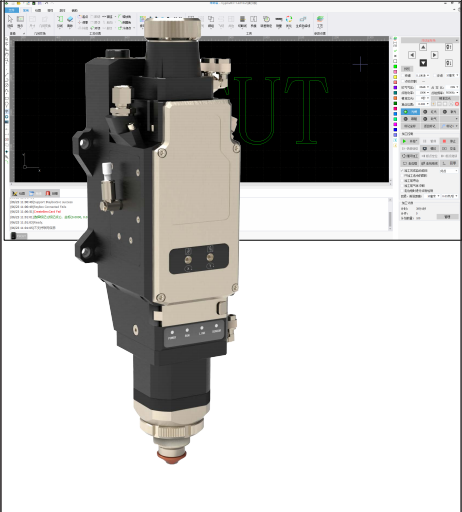Click the overlapping squares icon in ribbon
Screen dimensions: 462x512
[211, 19]
